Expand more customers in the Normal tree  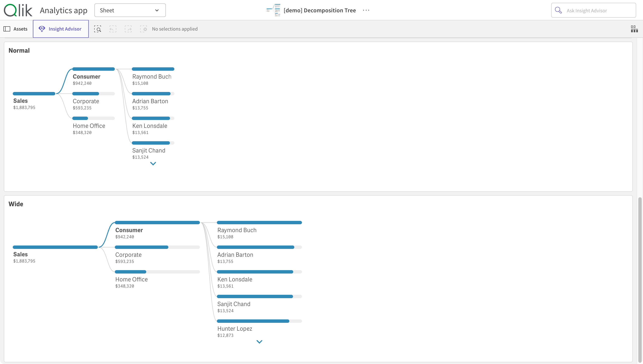point(153,164)
